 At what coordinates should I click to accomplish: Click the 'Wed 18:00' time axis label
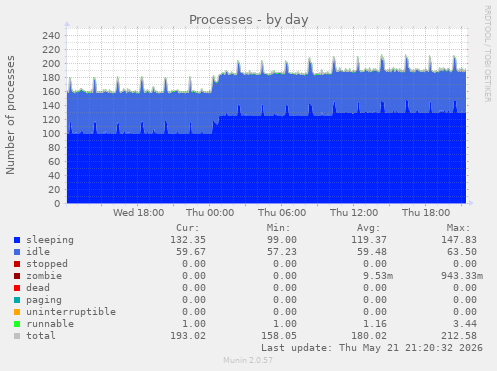coord(138,213)
